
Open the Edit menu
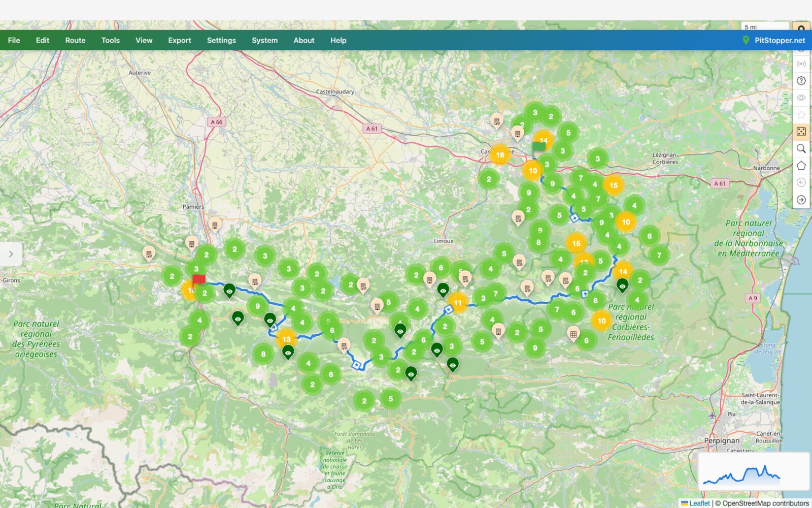pyautogui.click(x=42, y=40)
